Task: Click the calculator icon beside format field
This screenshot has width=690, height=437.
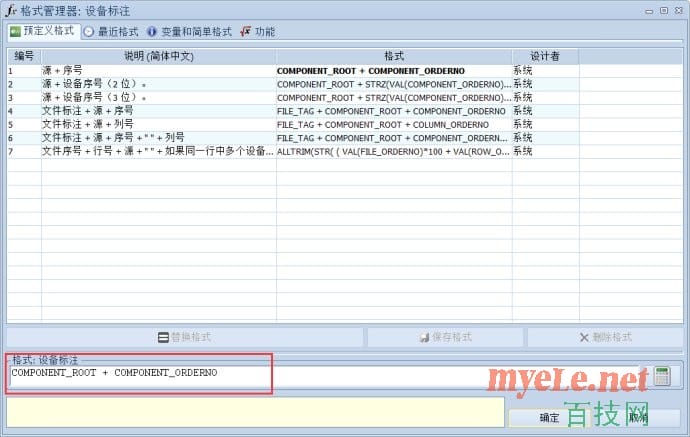Action: click(x=661, y=376)
